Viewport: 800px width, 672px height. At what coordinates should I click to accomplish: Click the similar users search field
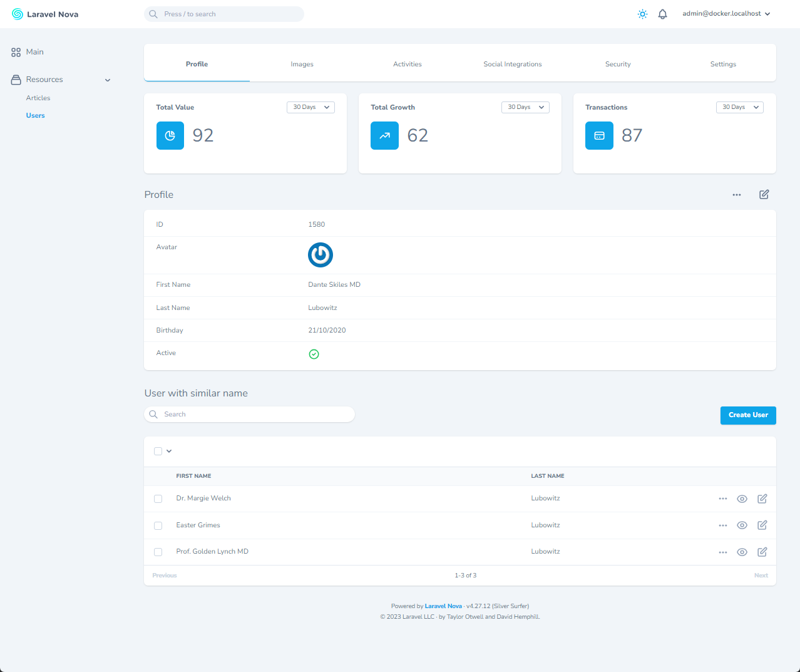249,414
